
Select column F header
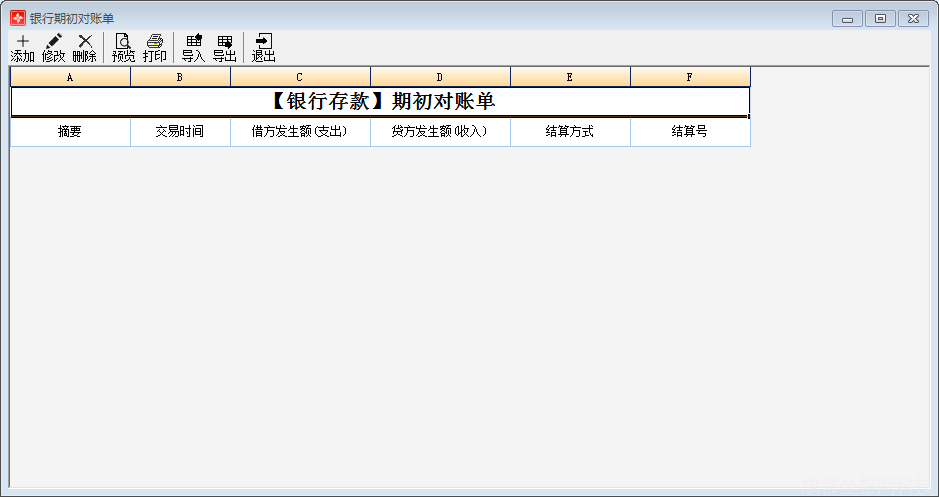point(690,77)
